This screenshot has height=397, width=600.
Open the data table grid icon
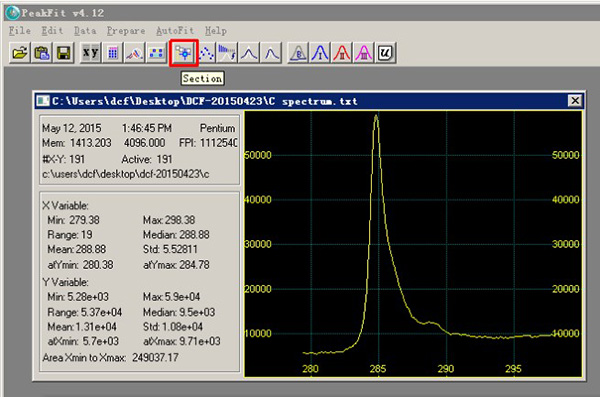tap(112, 52)
